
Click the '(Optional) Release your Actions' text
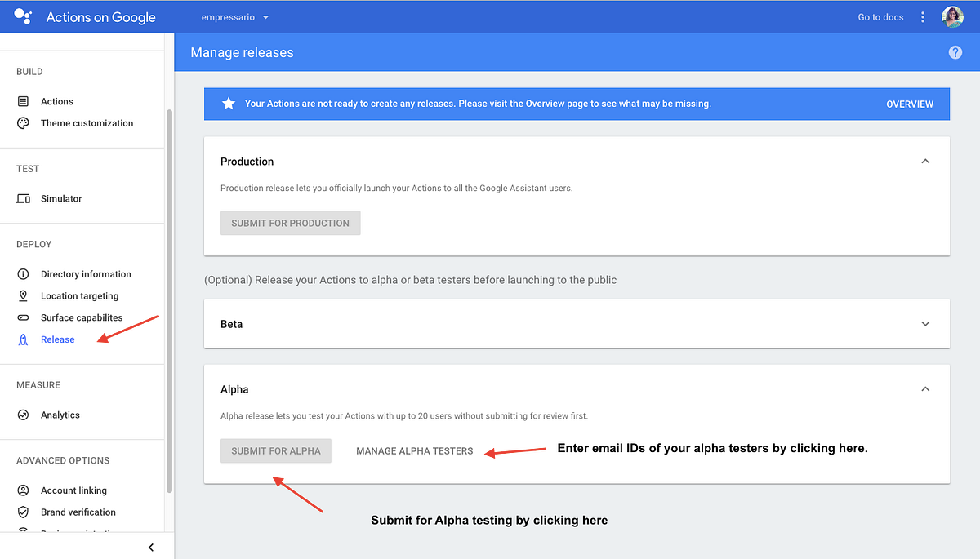(x=410, y=280)
